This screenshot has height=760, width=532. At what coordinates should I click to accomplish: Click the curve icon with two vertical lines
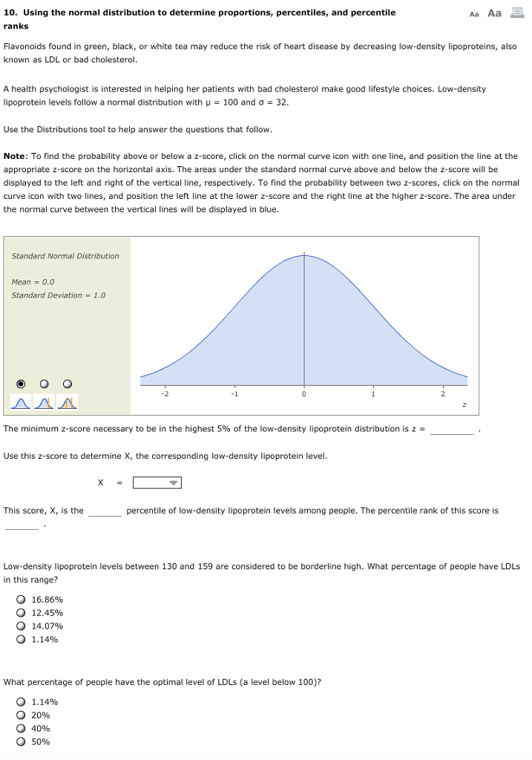click(66, 402)
